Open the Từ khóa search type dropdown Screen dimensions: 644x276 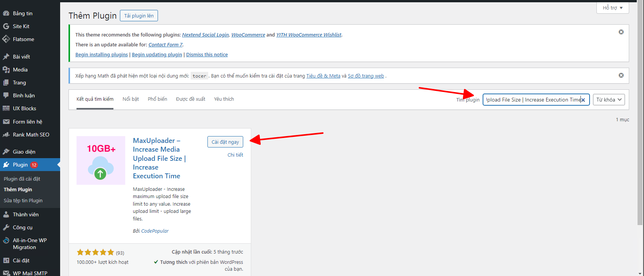pyautogui.click(x=609, y=100)
